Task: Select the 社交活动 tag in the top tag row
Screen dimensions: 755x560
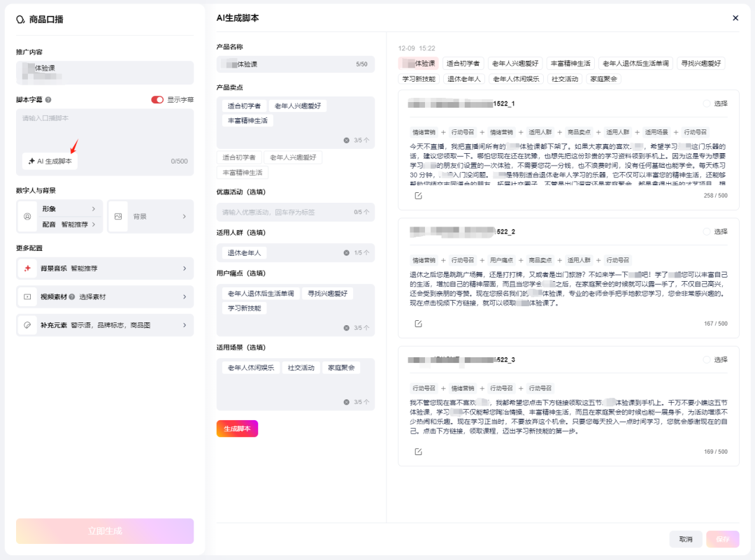Action: coord(565,78)
